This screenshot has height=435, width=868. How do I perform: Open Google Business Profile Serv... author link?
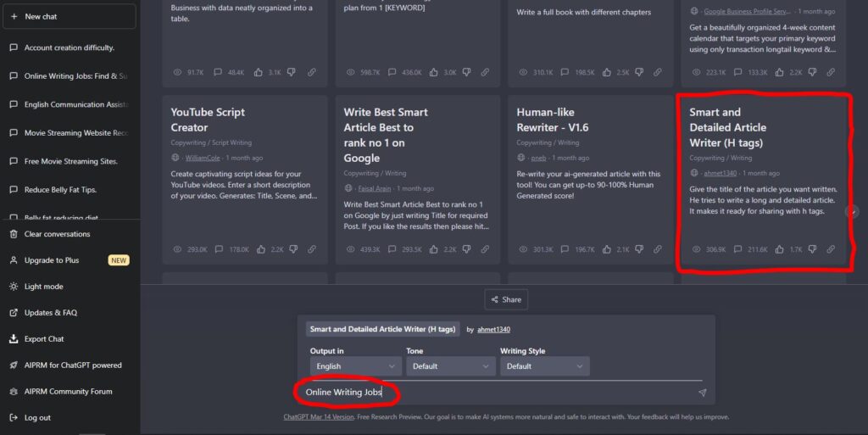[747, 12]
